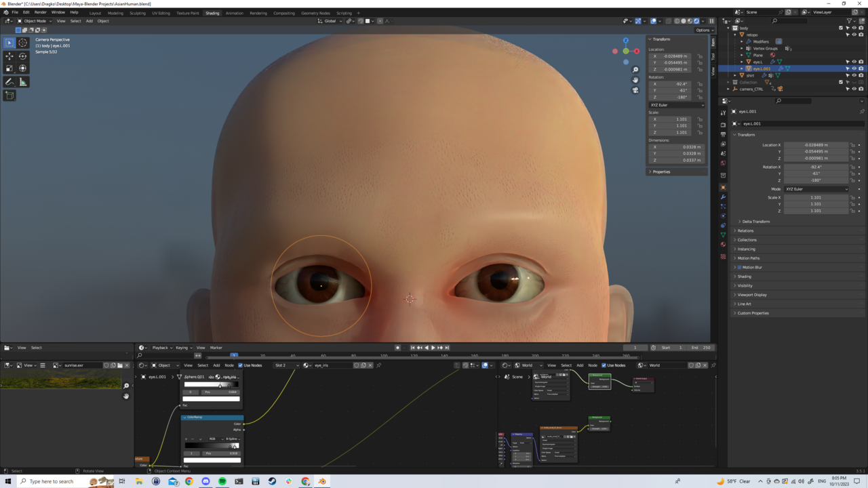Activate the Annotate pencil tool
Screen dimensions: 868x488
tap(9, 82)
